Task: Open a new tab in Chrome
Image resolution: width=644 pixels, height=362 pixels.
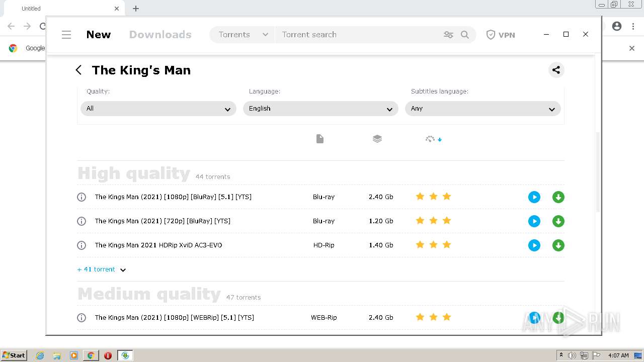Action: pyautogui.click(x=136, y=9)
